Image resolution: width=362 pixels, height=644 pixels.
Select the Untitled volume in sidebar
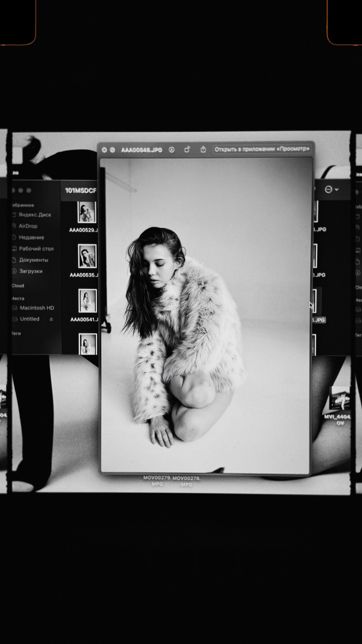pyautogui.click(x=29, y=319)
